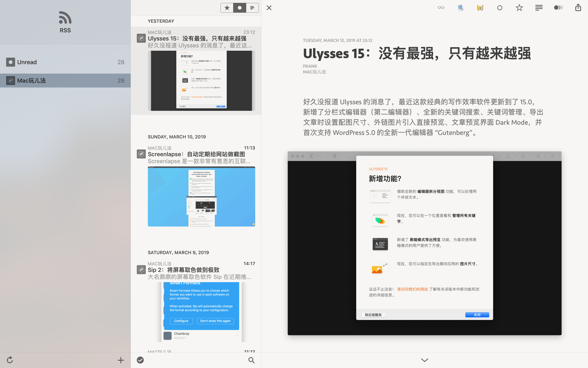Add a new feed with plus icon

(121, 360)
